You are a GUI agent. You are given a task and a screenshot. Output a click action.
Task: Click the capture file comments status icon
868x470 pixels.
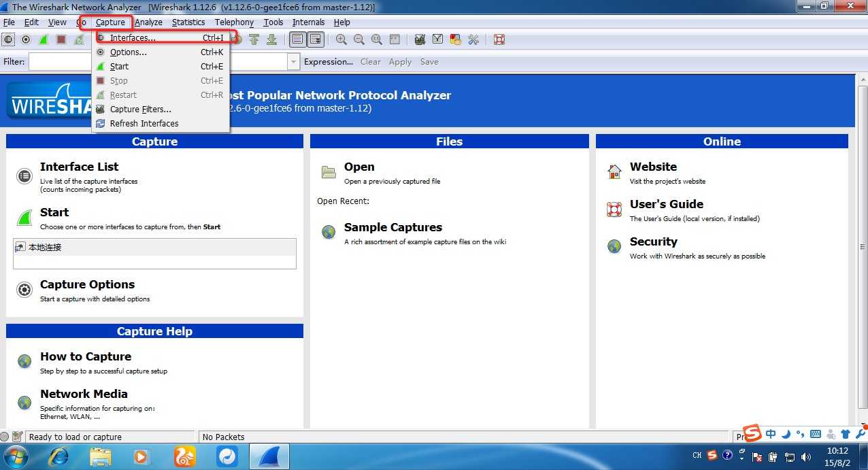pyautogui.click(x=18, y=437)
